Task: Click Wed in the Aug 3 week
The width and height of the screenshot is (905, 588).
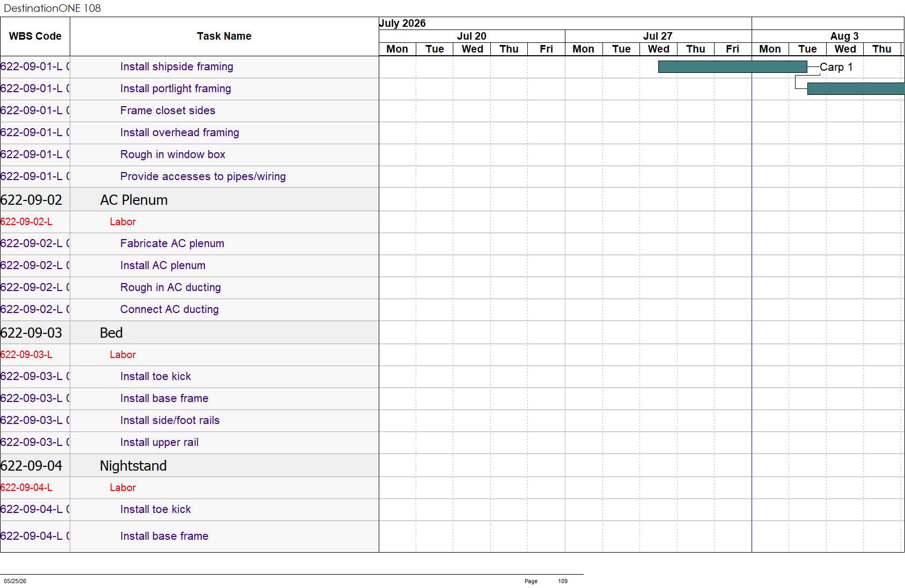Action: [845, 49]
